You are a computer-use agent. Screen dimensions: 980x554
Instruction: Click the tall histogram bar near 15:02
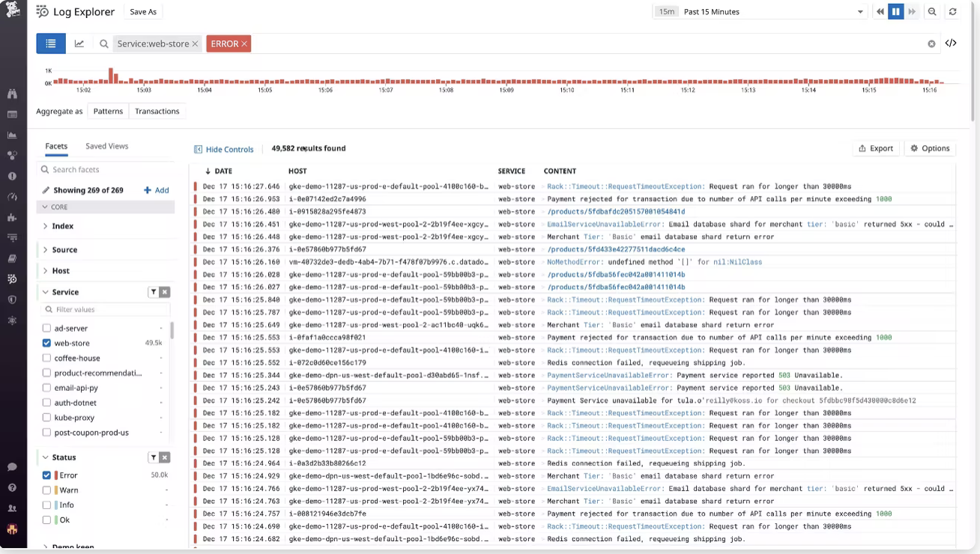(112, 76)
